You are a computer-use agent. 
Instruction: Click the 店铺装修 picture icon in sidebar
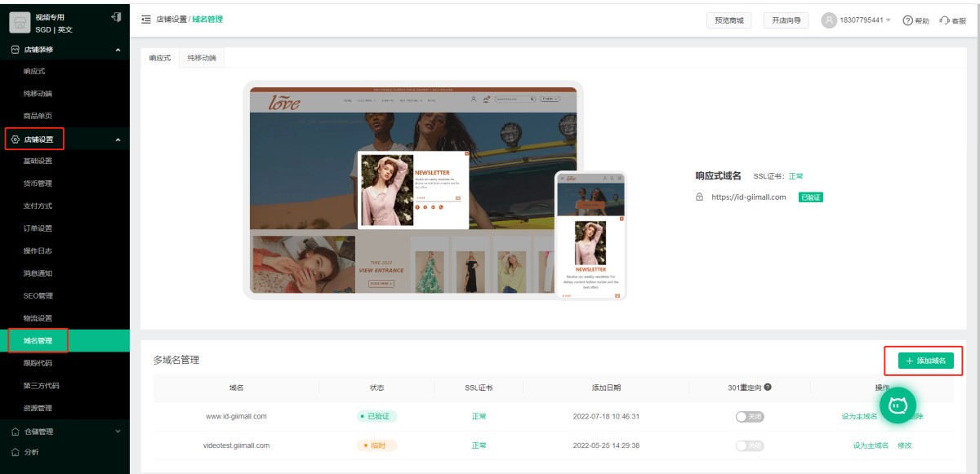click(x=15, y=50)
